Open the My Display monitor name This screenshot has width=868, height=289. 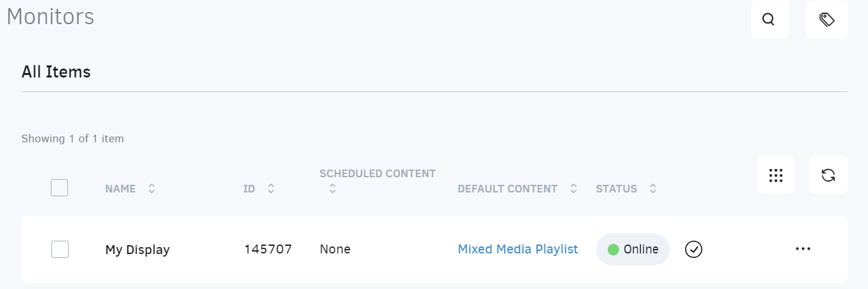[137, 250]
